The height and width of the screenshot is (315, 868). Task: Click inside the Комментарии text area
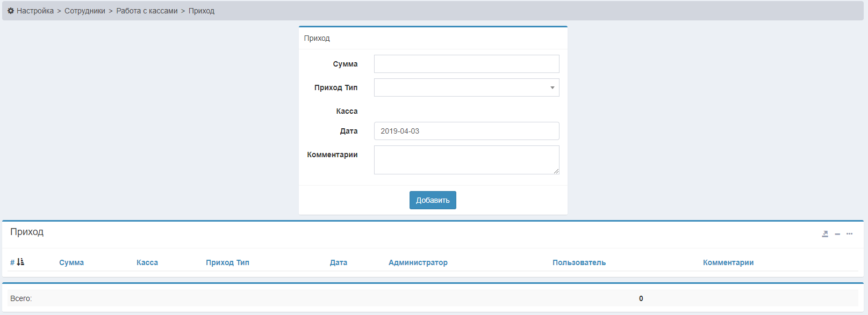click(466, 159)
